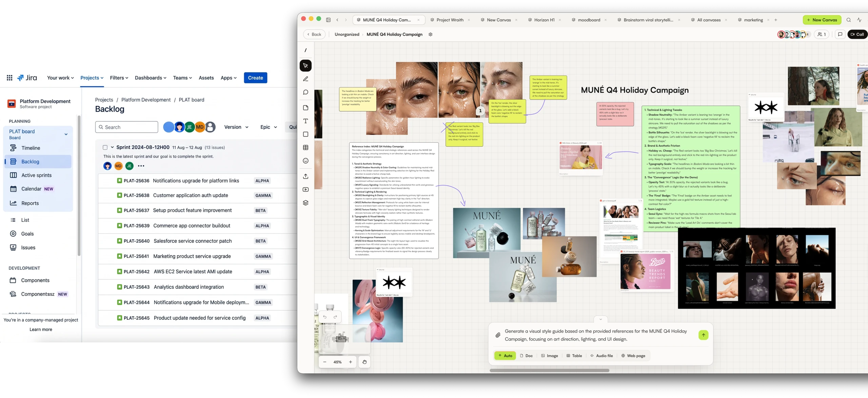This screenshot has width=868, height=398.
Task: Open the Version filter dropdown
Action: [236, 127]
